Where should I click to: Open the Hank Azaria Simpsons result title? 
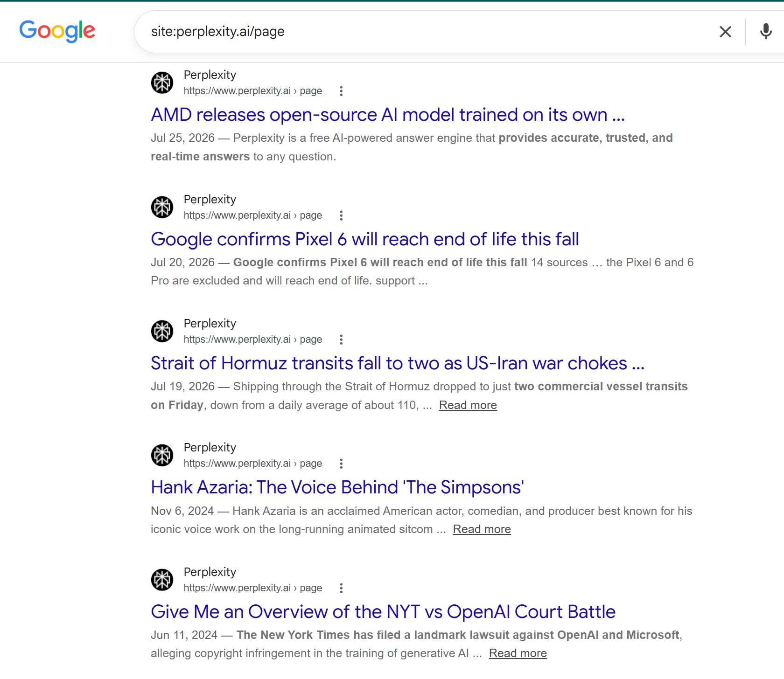pos(337,487)
